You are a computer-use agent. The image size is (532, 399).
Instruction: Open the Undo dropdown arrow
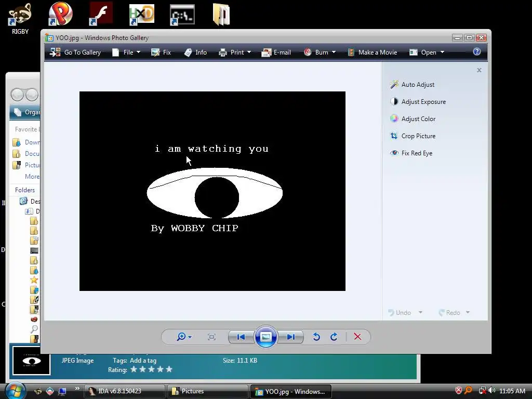coord(420,312)
